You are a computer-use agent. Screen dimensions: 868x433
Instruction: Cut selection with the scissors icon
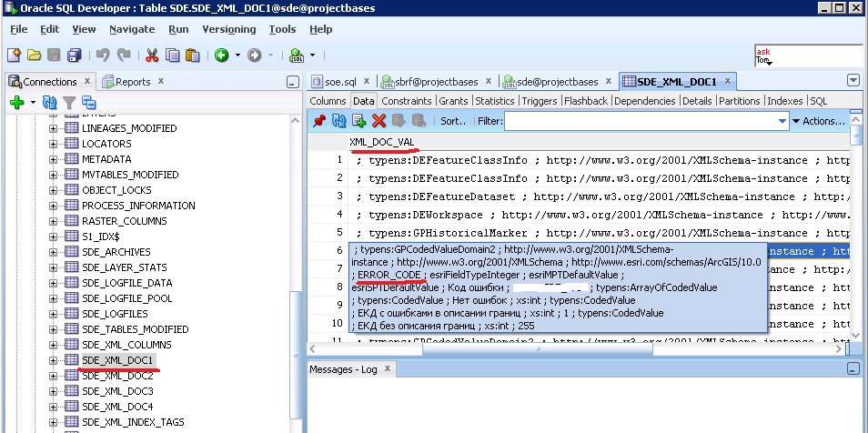tap(152, 55)
